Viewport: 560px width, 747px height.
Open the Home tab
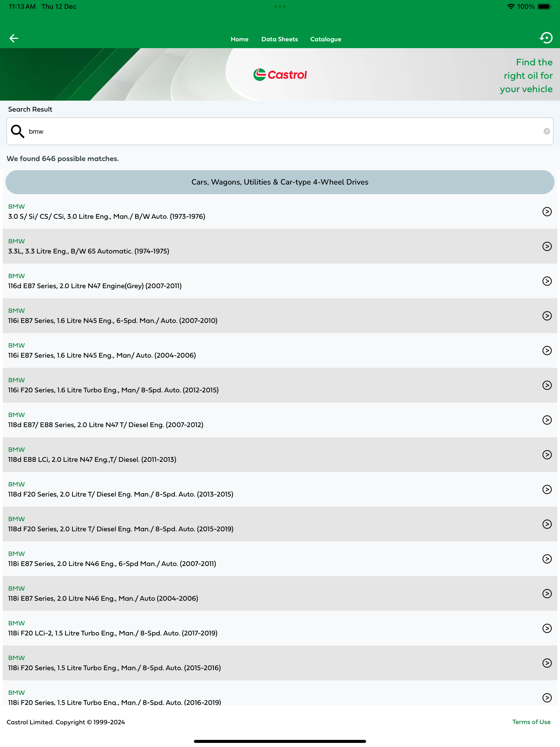click(x=240, y=39)
